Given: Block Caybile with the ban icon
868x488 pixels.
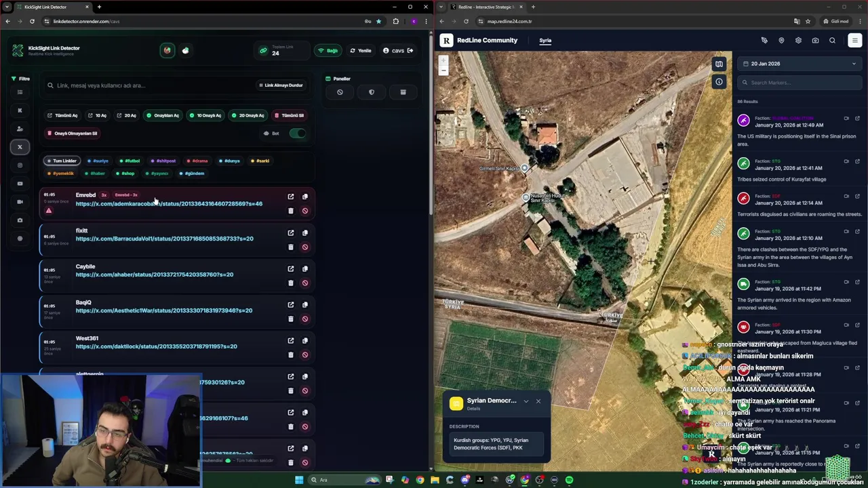Looking at the screenshot, I should click(x=304, y=283).
